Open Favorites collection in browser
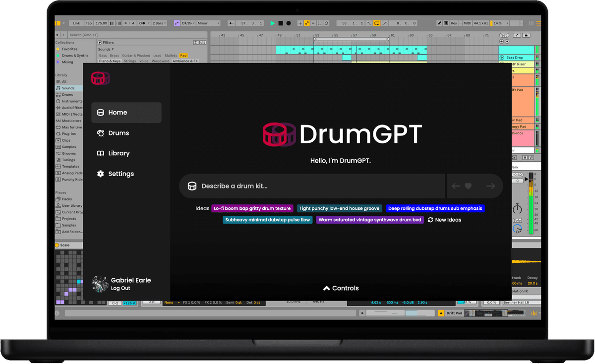 69,49
